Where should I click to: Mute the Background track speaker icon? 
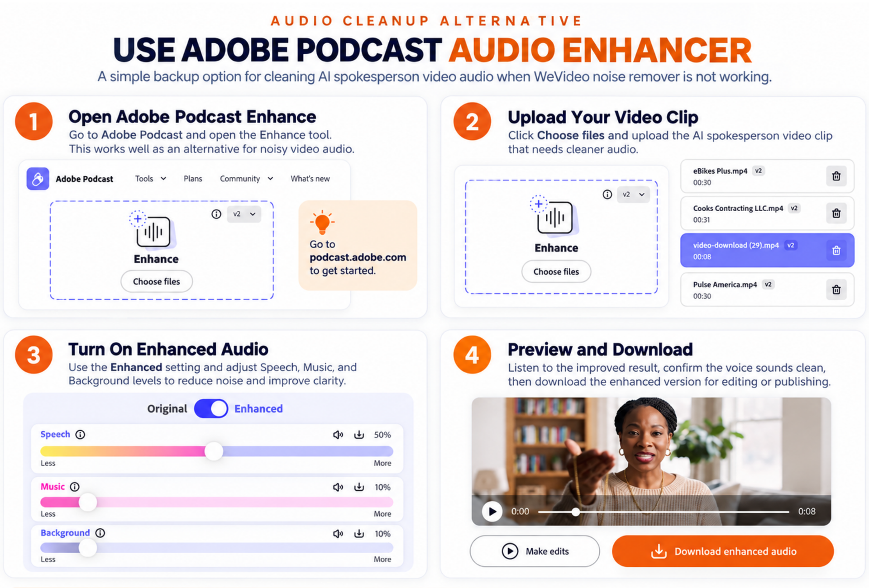[x=338, y=534]
